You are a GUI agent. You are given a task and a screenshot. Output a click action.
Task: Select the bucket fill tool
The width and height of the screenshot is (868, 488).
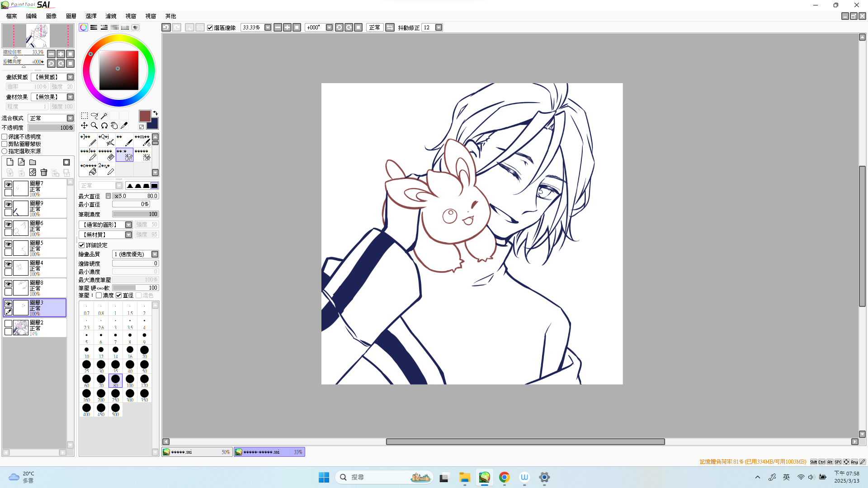pos(88,169)
